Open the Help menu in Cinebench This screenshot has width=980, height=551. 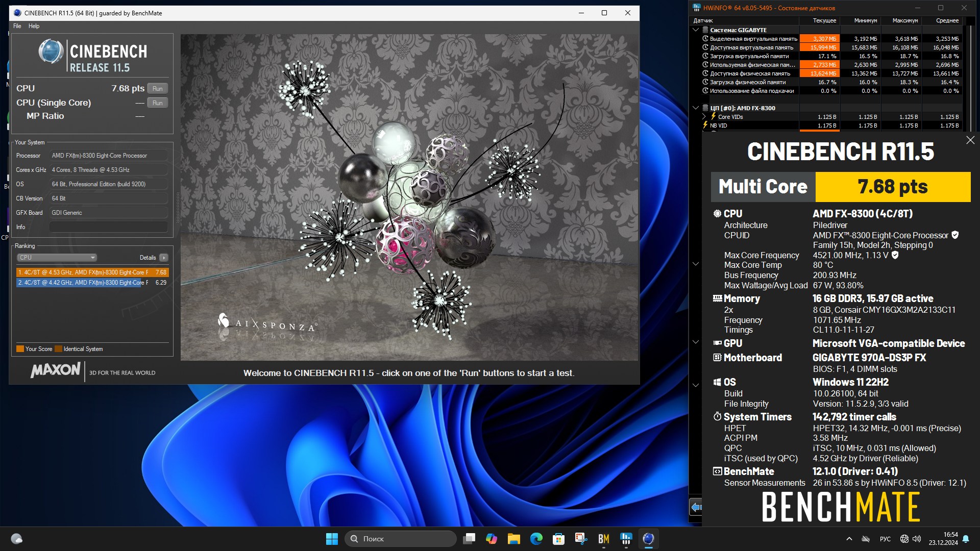coord(34,26)
